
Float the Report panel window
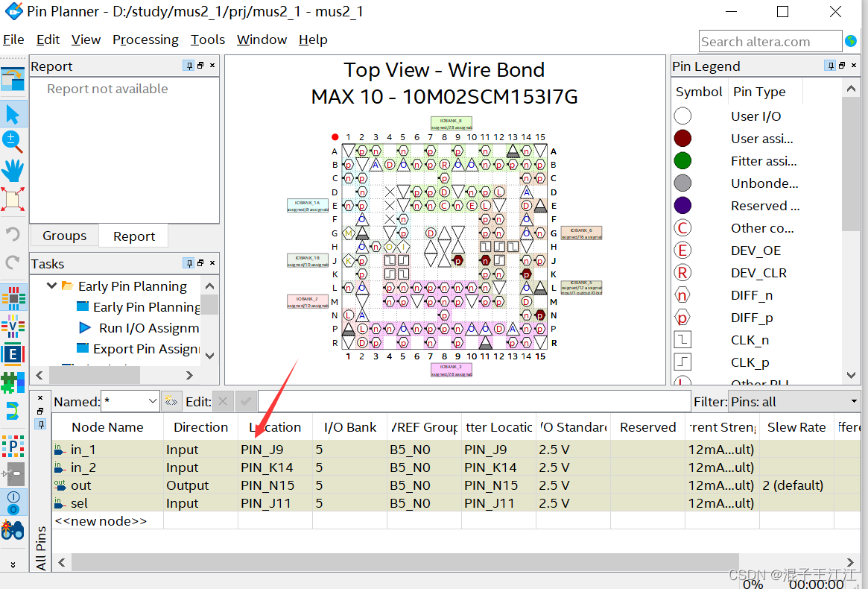tap(200, 66)
